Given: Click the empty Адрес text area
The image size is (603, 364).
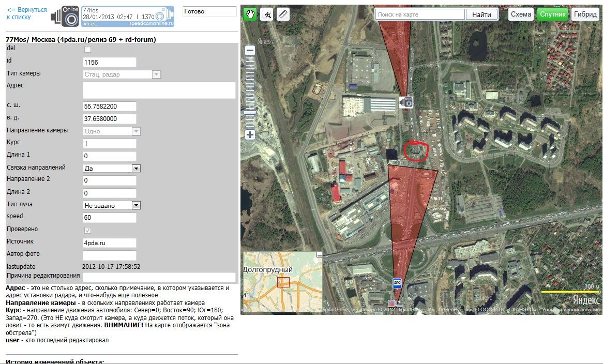Looking at the screenshot, I should (159, 90).
